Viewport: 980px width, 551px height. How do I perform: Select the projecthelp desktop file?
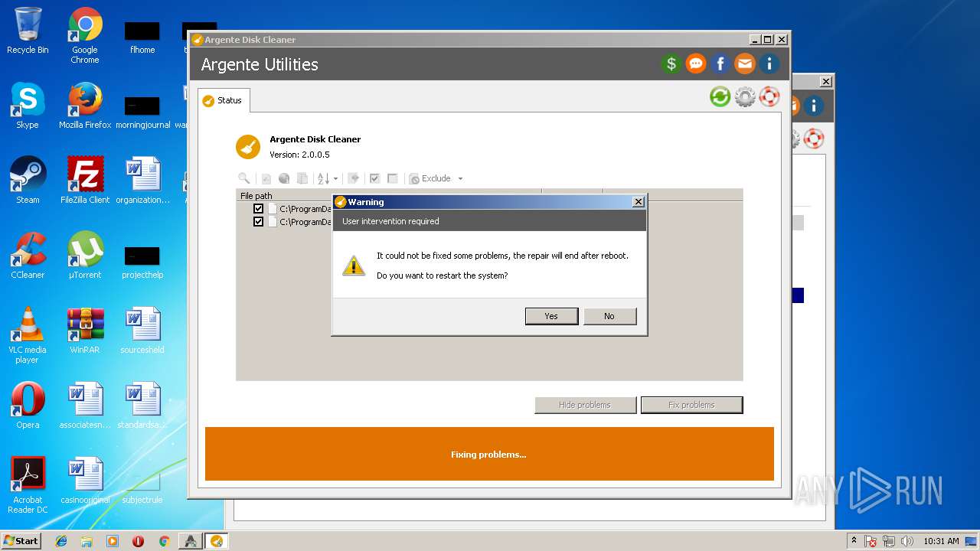(142, 262)
